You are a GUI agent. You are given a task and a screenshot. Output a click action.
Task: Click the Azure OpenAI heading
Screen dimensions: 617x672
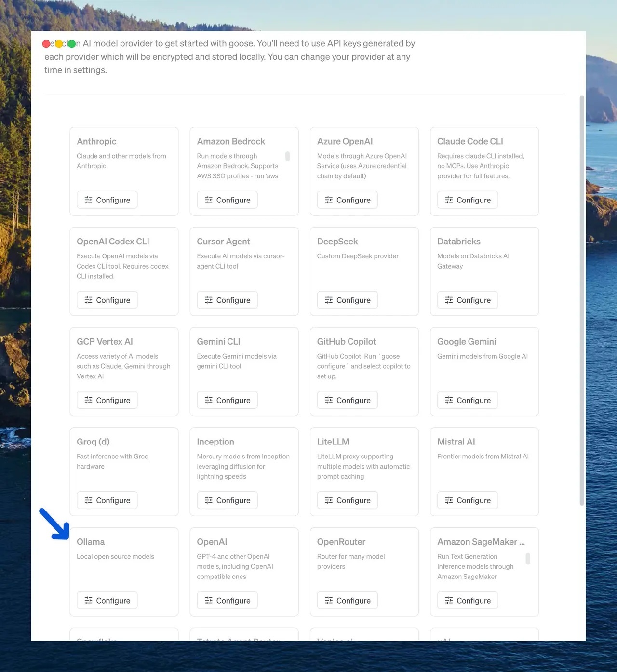(345, 141)
